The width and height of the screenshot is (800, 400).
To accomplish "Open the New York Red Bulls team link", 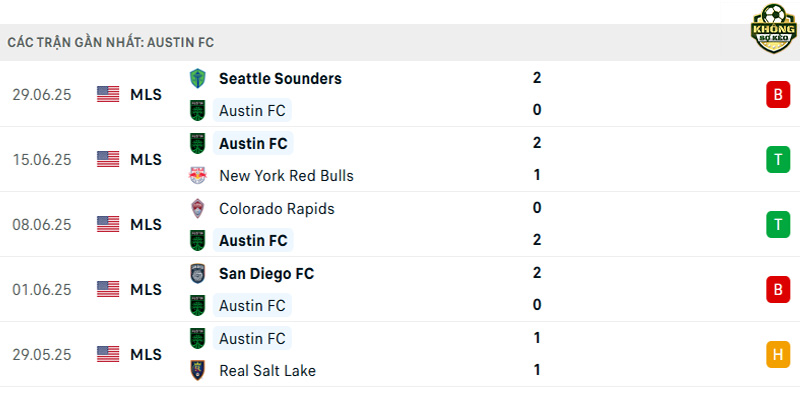I will click(286, 176).
